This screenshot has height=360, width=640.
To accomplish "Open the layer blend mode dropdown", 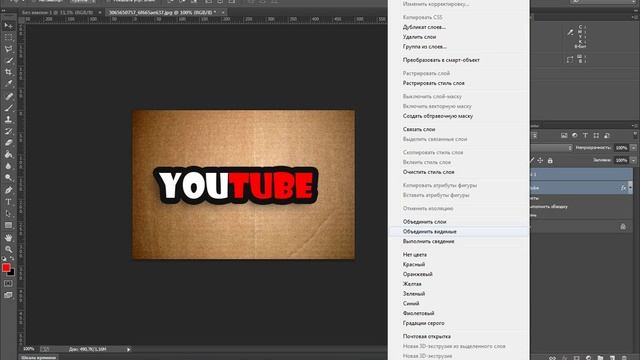I will (x=551, y=148).
